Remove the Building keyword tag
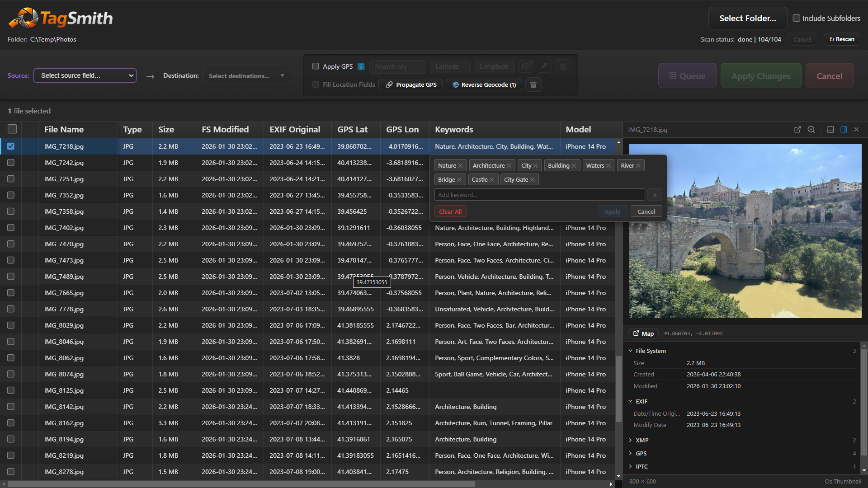Image resolution: width=868 pixels, height=488 pixels. pyautogui.click(x=574, y=166)
